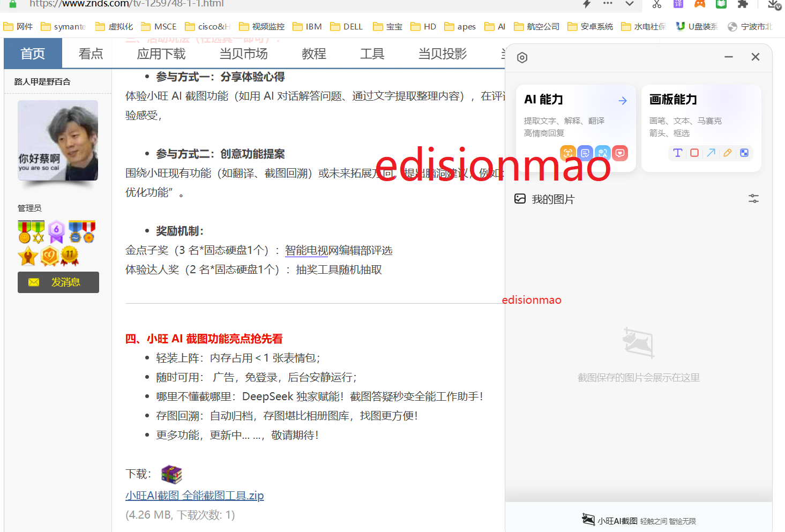The image size is (785, 532).
Task: Close the 小旺AI截图 panel
Action: [756, 57]
